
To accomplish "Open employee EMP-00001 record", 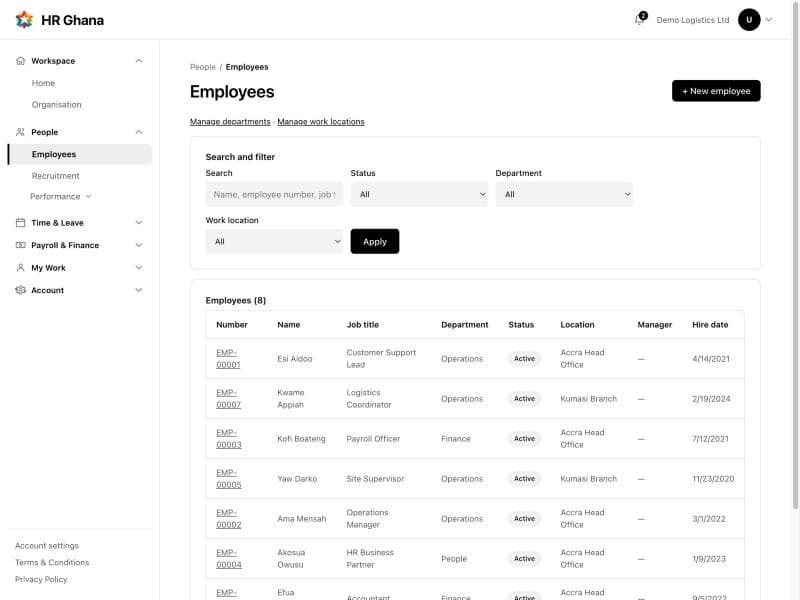I will click(228, 359).
